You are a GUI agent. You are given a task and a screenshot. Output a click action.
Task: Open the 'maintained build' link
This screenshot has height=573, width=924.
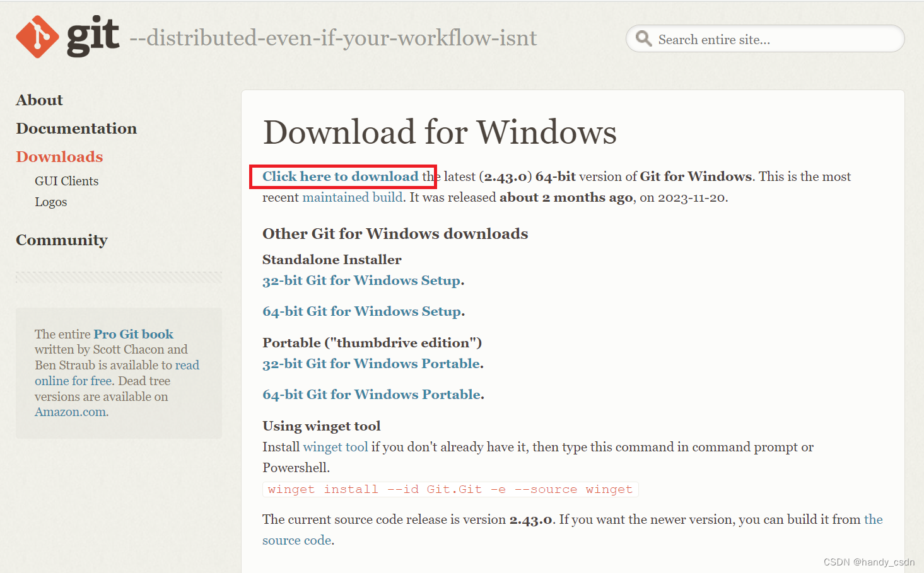click(353, 197)
